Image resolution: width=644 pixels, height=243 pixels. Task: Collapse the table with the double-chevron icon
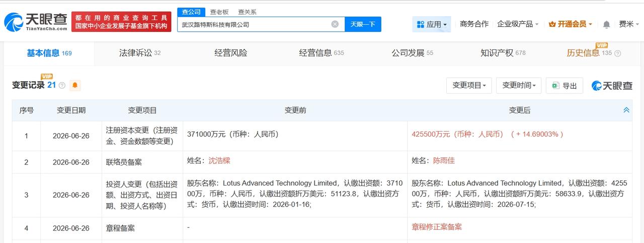[626, 110]
